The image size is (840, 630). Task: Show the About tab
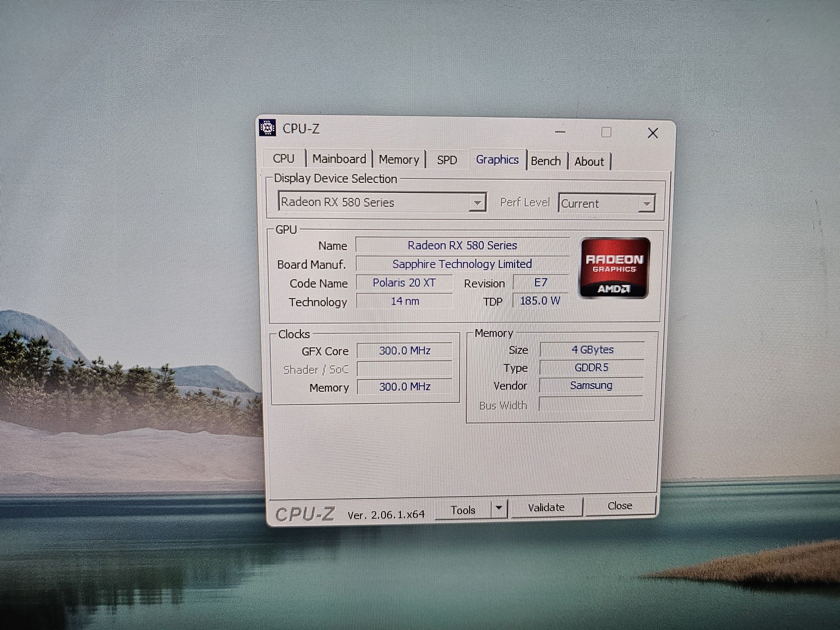pyautogui.click(x=589, y=162)
